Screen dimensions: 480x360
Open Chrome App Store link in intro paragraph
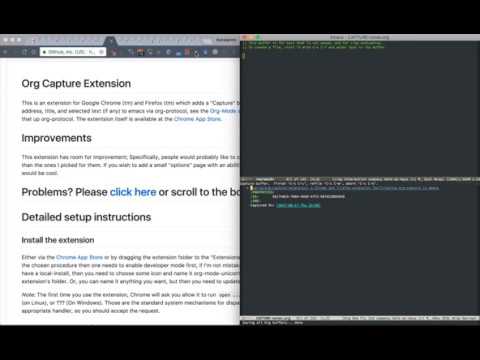[x=197, y=119]
